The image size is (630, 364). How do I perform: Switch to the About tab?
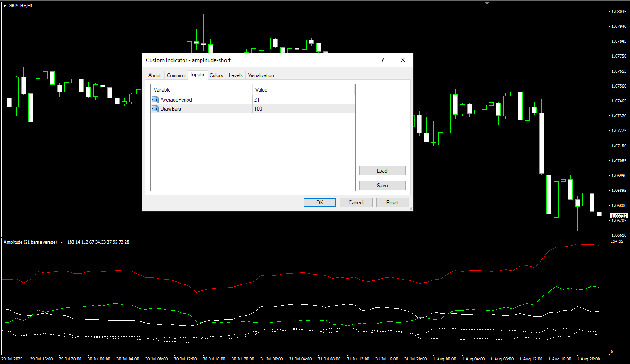[154, 75]
